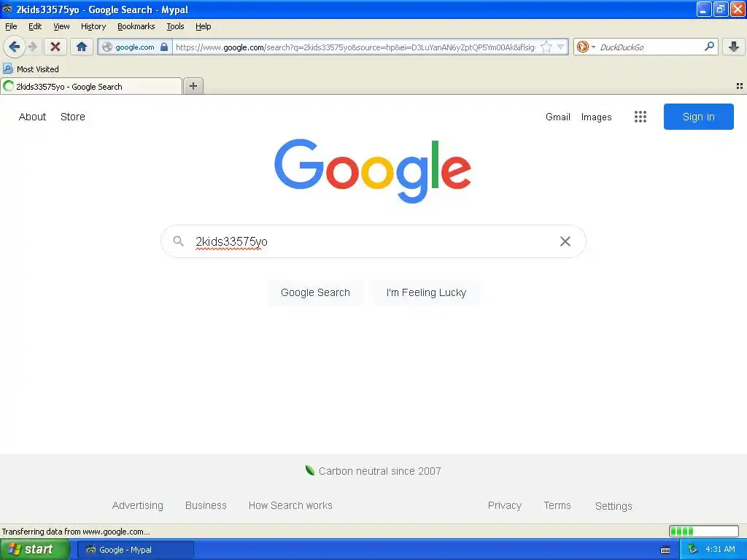Viewport: 747px width, 560px height.
Task: Click the Forward arrow navigation button
Action: (32, 47)
